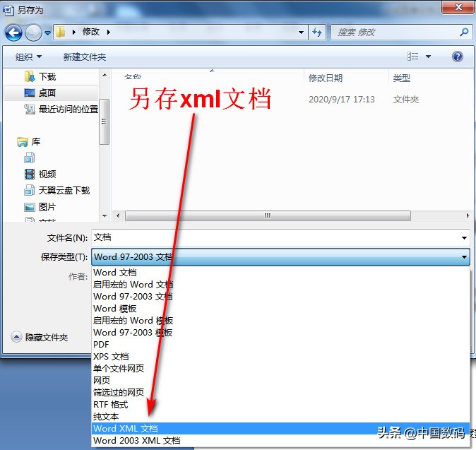Image resolution: width=476 pixels, height=450 pixels.
Task: Select 视频 library in navigation pane
Action: tap(40, 174)
